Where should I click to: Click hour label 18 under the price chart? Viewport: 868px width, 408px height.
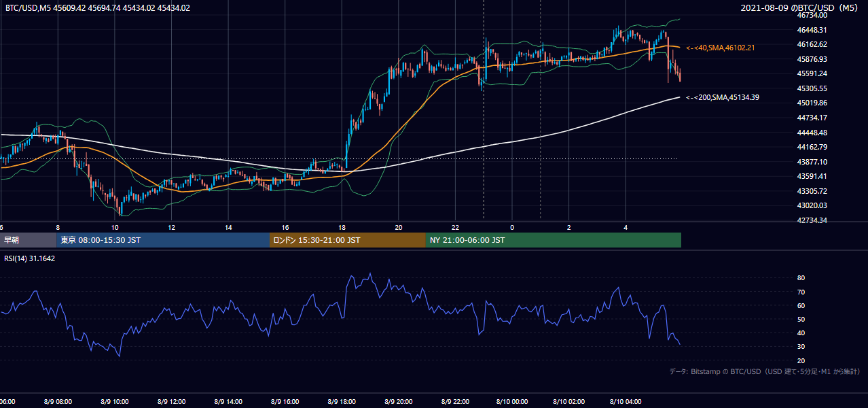(342, 228)
